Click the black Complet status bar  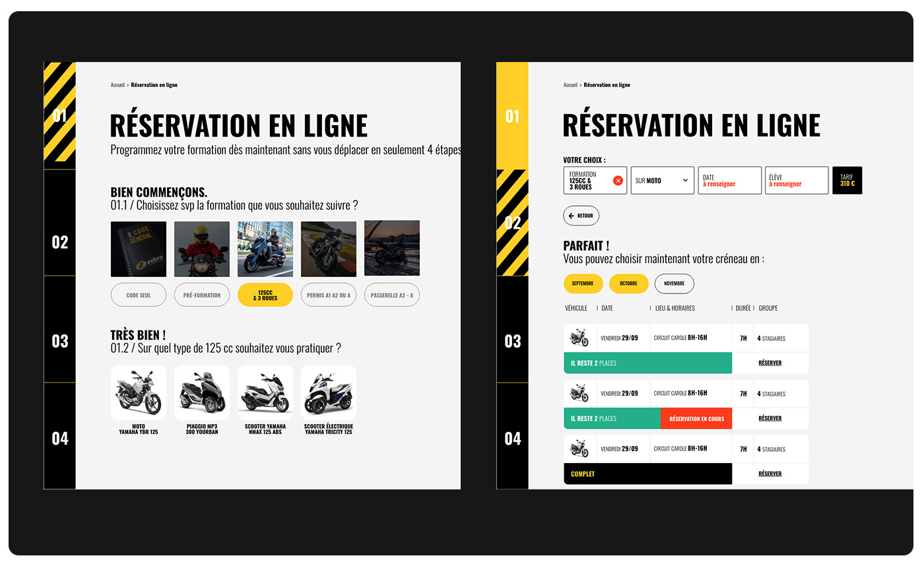pos(648,474)
